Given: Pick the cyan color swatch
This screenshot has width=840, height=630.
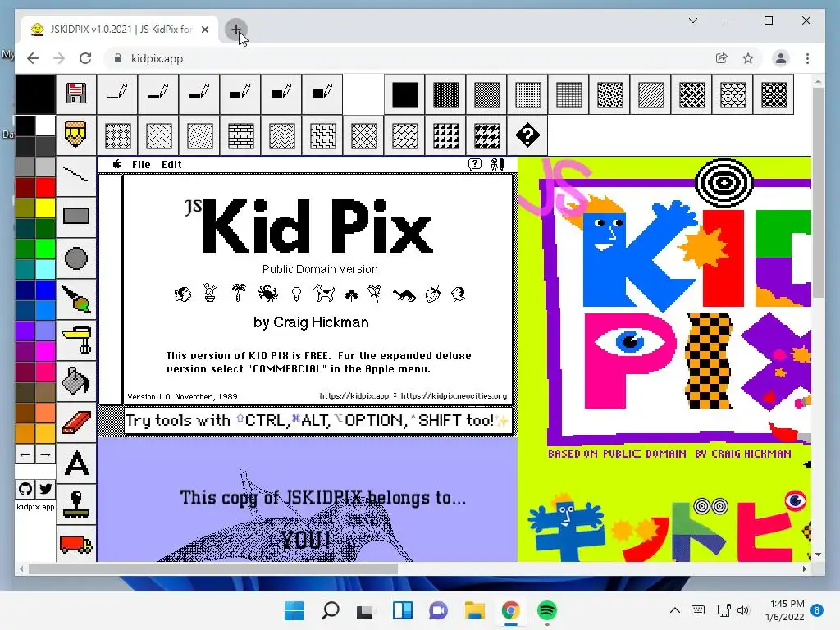Looking at the screenshot, I should coord(46,269).
